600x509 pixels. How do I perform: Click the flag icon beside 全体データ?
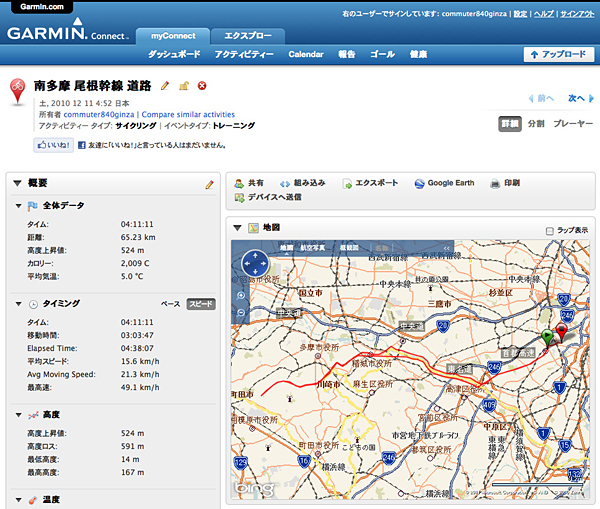33,206
